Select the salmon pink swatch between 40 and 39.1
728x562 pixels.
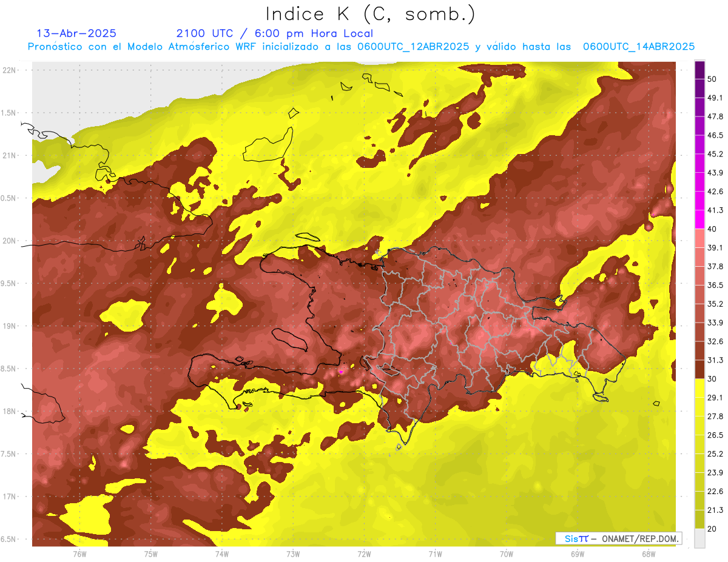699,238
